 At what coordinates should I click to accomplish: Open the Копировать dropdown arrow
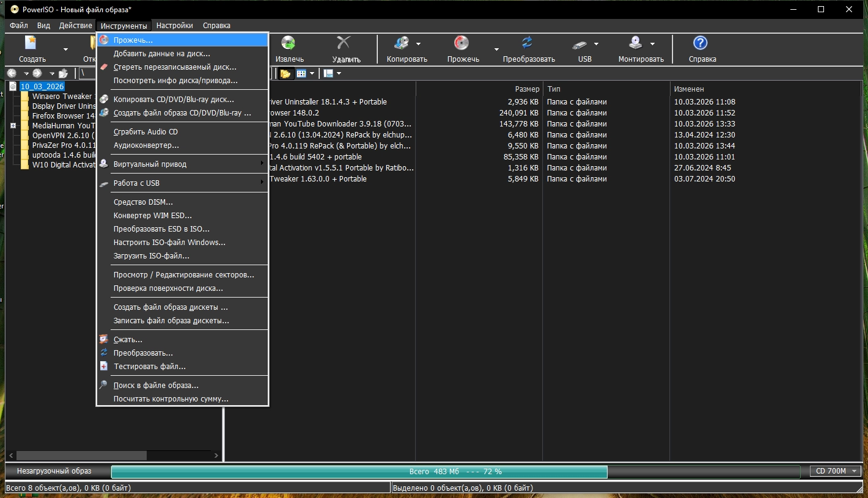419,44
